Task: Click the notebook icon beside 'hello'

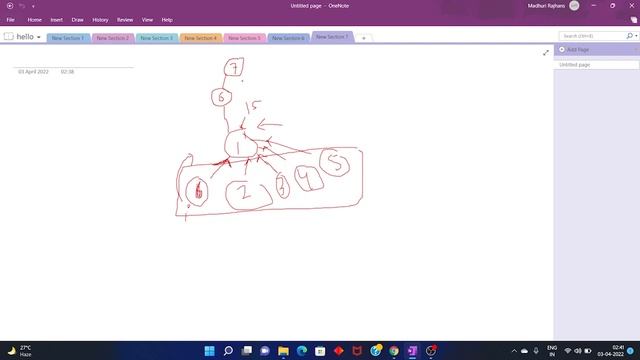Action: pyautogui.click(x=9, y=36)
